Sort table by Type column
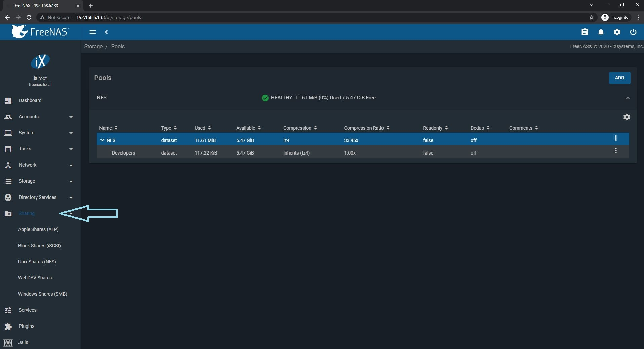The image size is (644, 349). [169, 128]
